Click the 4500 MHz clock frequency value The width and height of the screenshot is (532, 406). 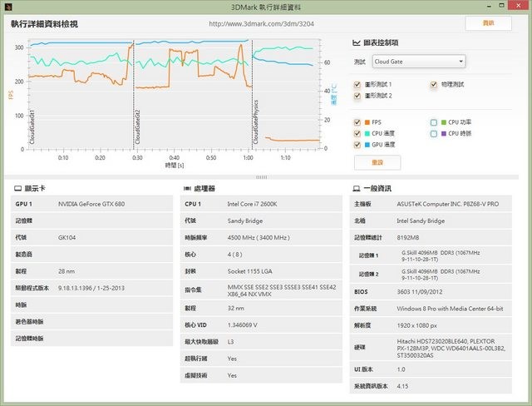[x=259, y=238]
